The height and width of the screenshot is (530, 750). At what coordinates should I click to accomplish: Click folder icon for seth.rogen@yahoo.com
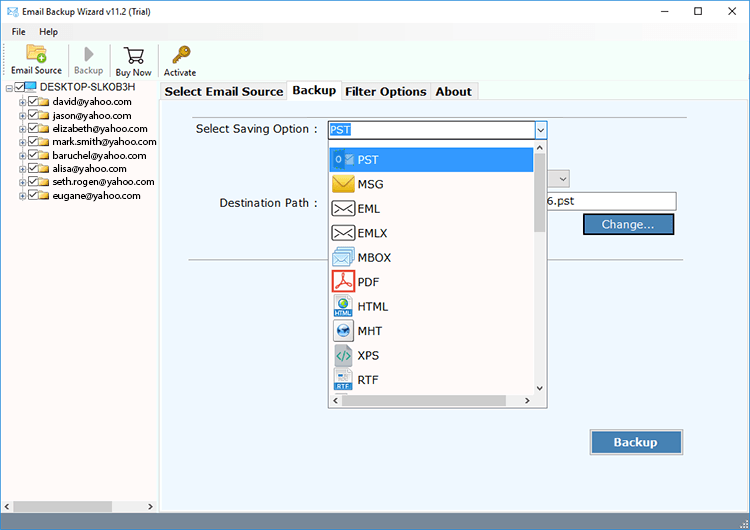click(x=44, y=182)
